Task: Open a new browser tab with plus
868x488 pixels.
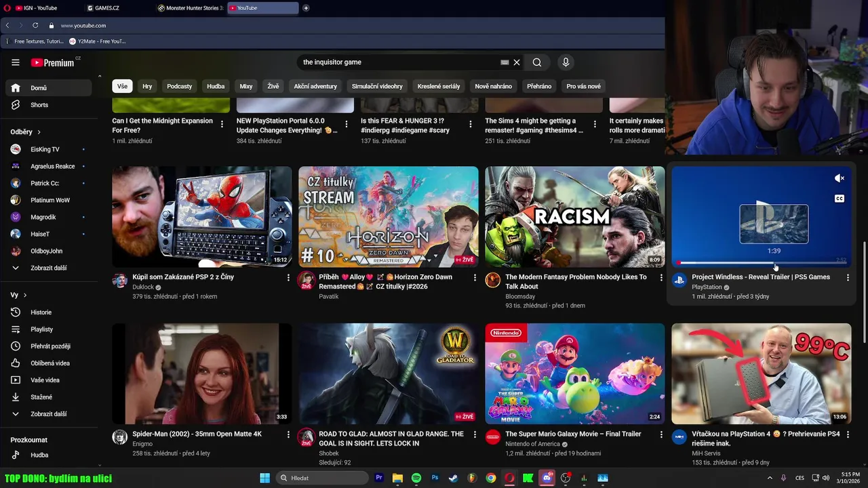Action: tap(306, 8)
